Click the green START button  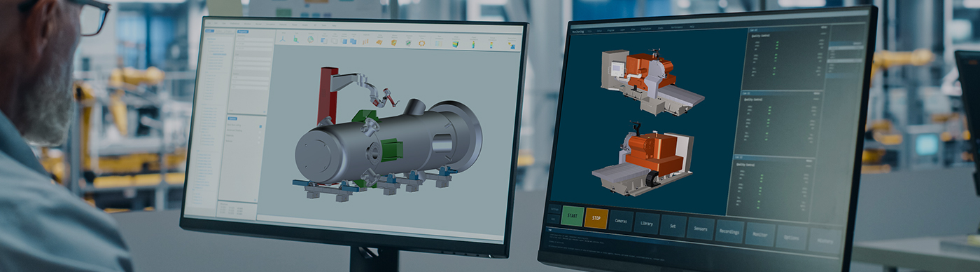click(x=572, y=216)
